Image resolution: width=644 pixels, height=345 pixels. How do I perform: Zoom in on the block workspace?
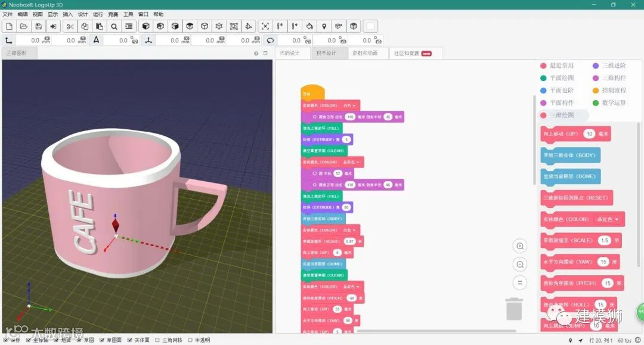pos(520,246)
